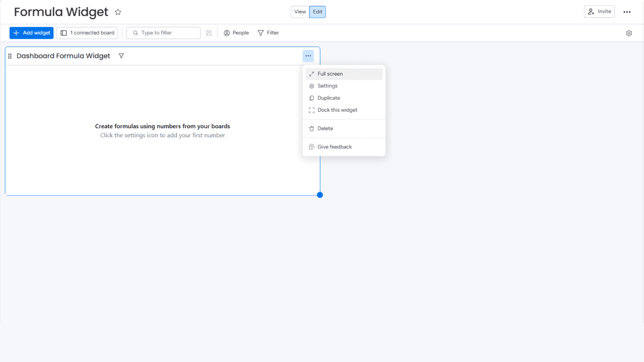The image size is (644, 362).
Task: Select Dock this widget option
Action: [338, 109]
